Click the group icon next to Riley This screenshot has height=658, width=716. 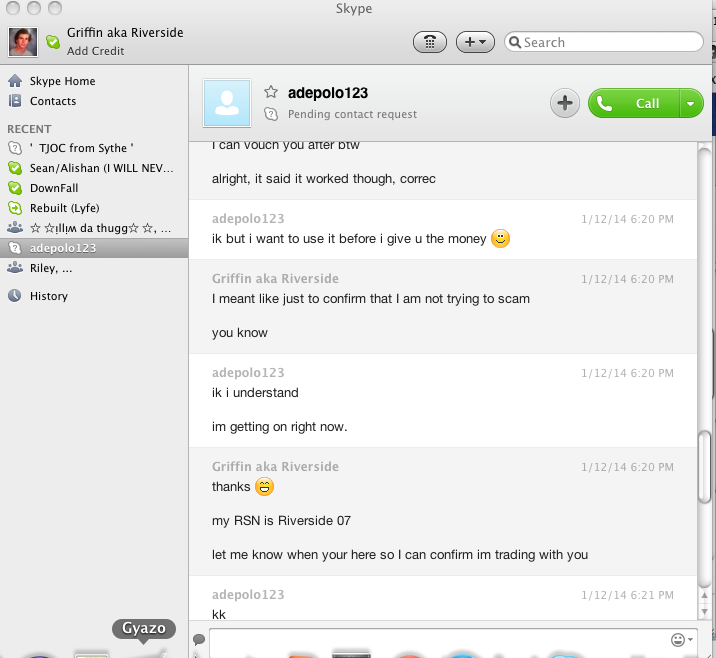(x=15, y=268)
